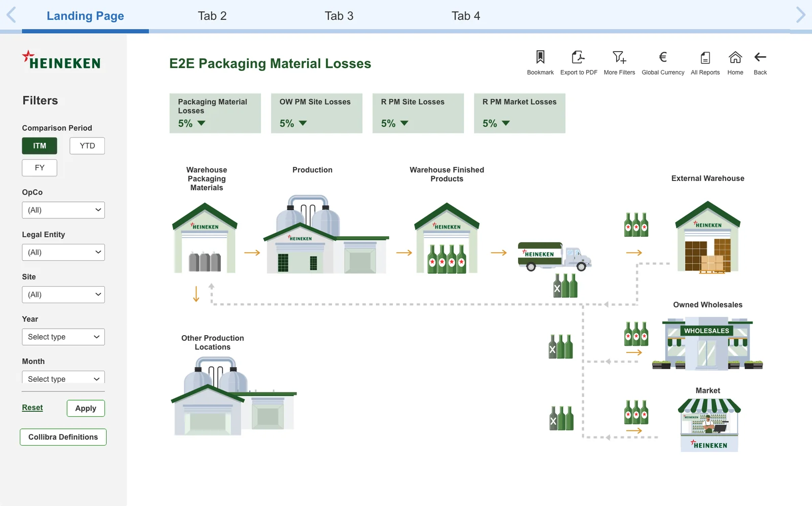Go to Home via the house icon
Viewport: 812px width, 506px height.
[x=735, y=57]
